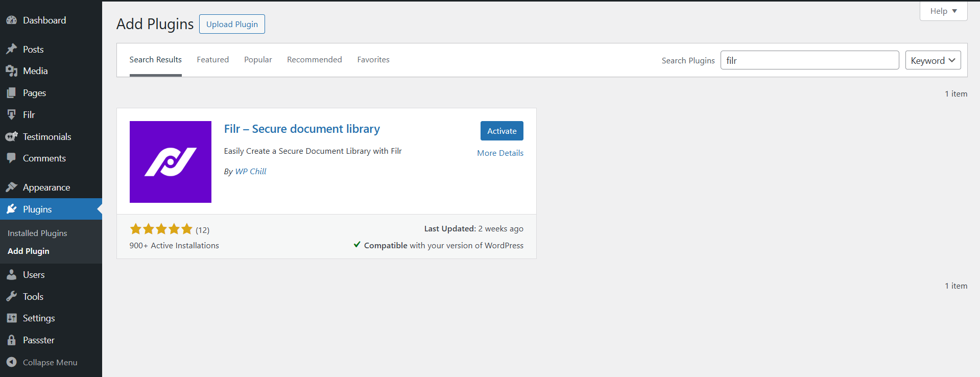This screenshot has height=377, width=980.
Task: Click the Search Plugins input field
Action: pyautogui.click(x=809, y=60)
